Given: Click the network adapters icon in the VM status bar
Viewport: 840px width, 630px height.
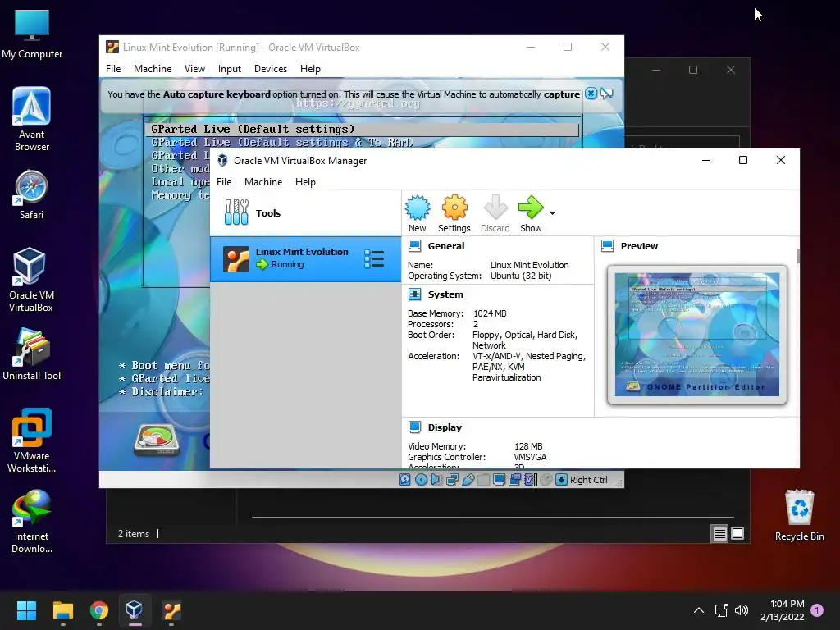Looking at the screenshot, I should (452, 480).
